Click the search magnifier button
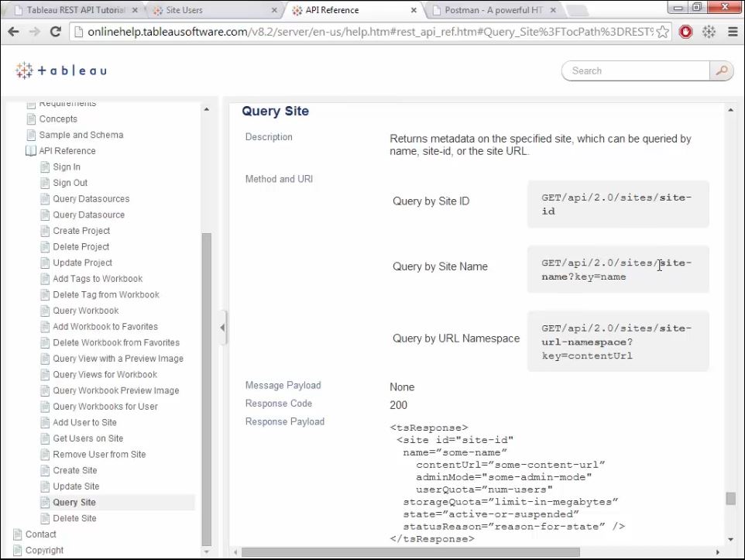The width and height of the screenshot is (745, 560). [x=721, y=70]
